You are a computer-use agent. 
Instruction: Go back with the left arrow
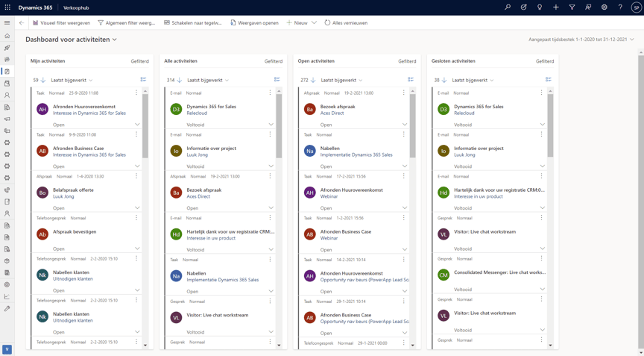[22, 22]
